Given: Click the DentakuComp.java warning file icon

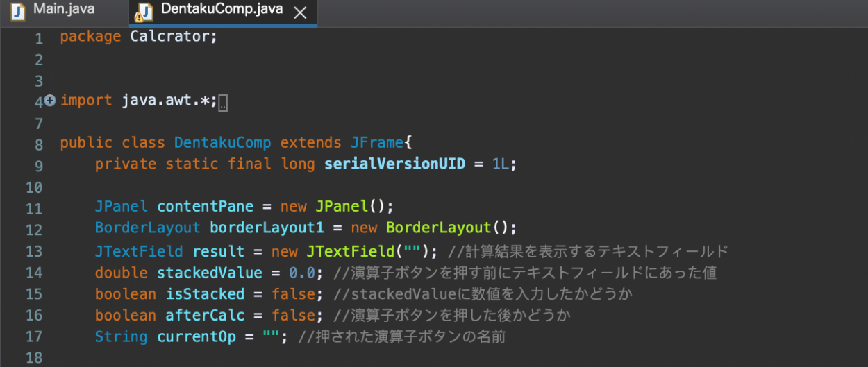Looking at the screenshot, I should [144, 12].
